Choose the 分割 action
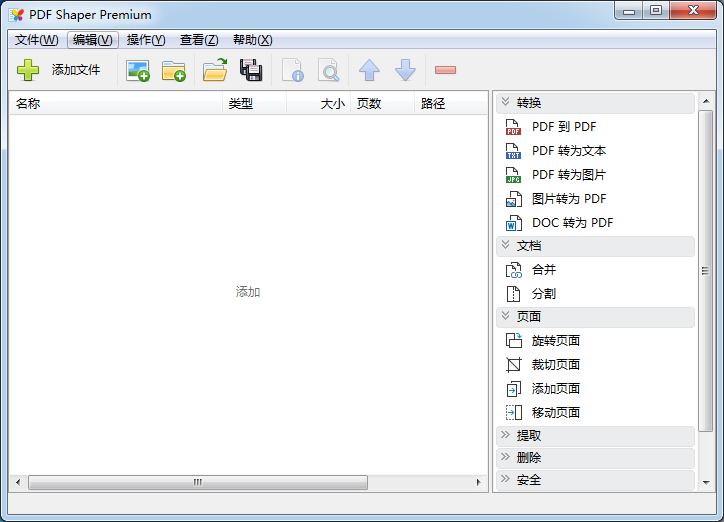This screenshot has width=724, height=522. pyautogui.click(x=544, y=294)
